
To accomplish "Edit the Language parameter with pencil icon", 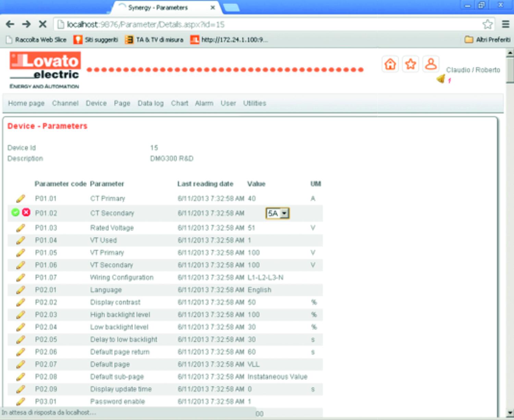I will (x=21, y=290).
